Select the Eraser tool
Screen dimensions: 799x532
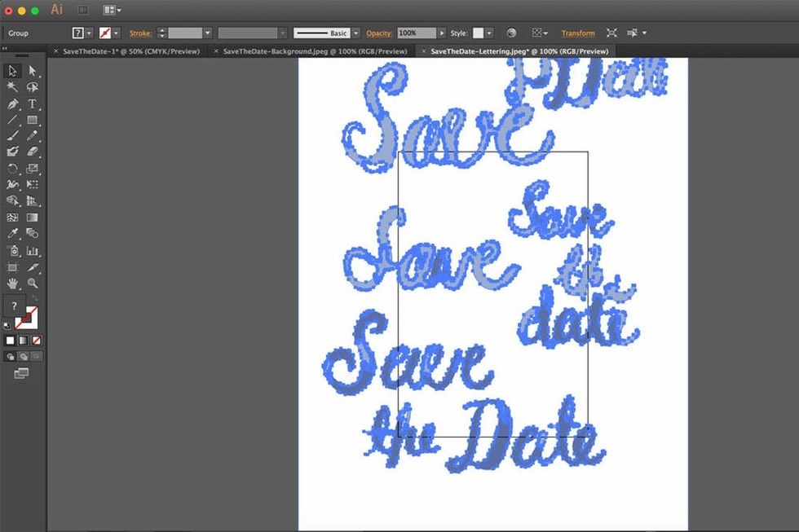point(33,152)
